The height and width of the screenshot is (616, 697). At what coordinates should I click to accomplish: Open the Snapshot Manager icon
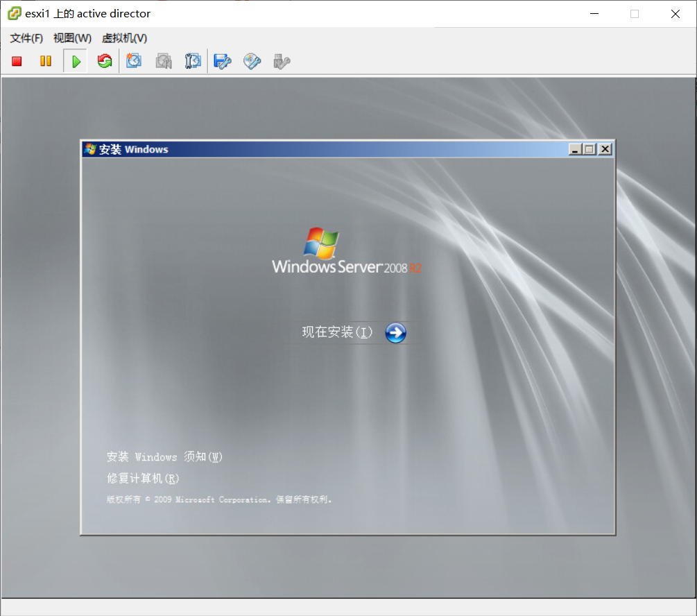(x=193, y=61)
